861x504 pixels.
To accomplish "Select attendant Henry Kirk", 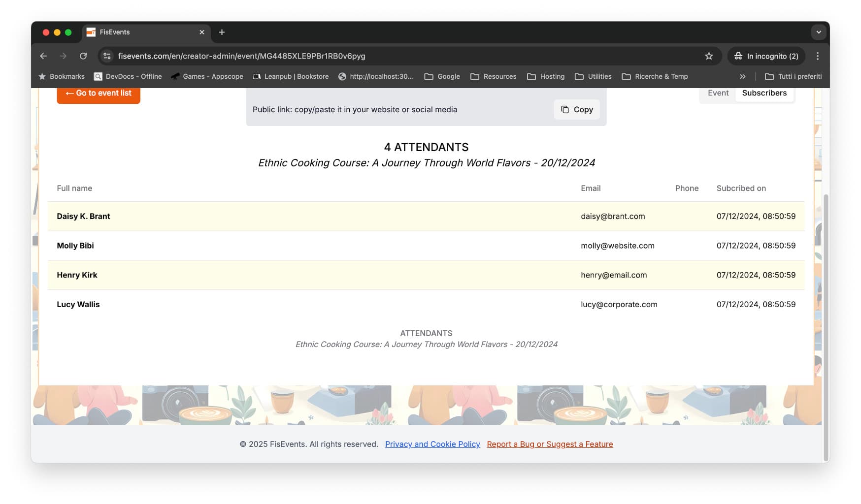I will (426, 275).
